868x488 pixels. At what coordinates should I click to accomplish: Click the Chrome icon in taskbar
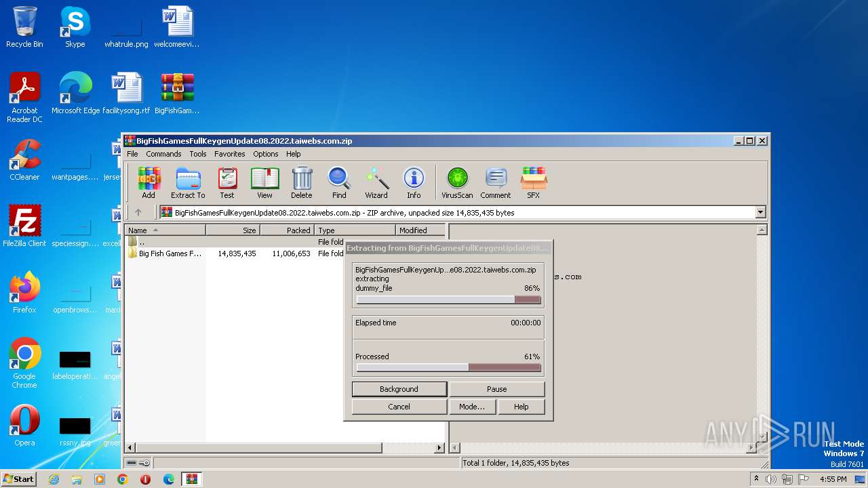[122, 479]
